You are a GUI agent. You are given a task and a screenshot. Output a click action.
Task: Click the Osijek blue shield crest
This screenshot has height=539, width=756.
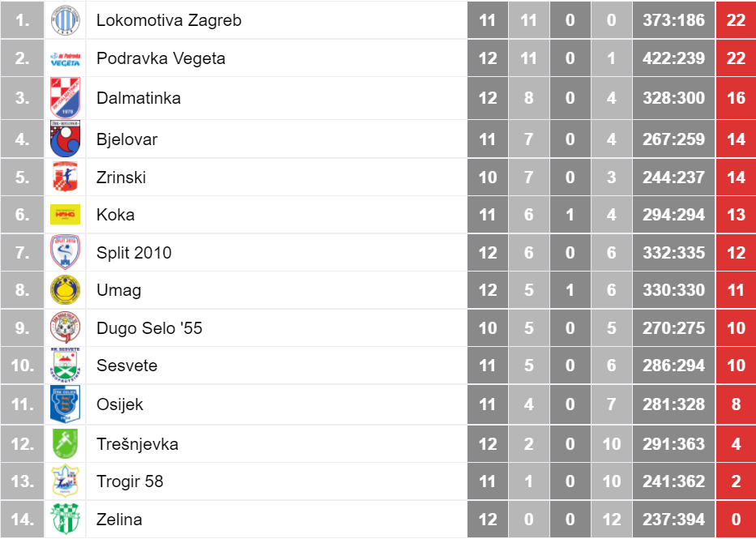pos(65,404)
